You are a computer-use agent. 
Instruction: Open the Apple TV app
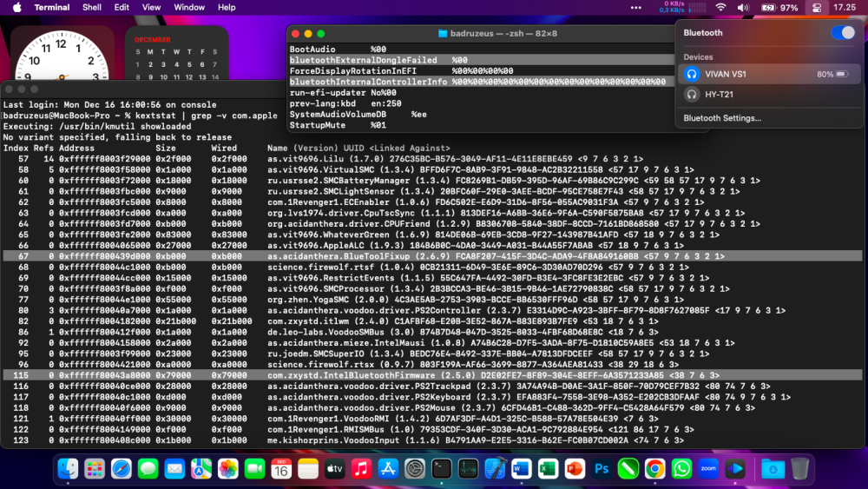(335, 469)
